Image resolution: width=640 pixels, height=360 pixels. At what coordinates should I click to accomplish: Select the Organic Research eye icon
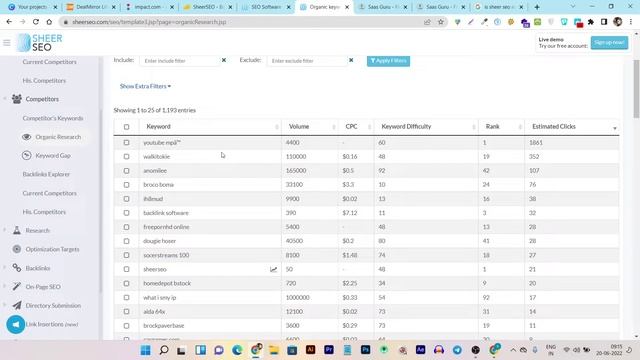[27, 137]
